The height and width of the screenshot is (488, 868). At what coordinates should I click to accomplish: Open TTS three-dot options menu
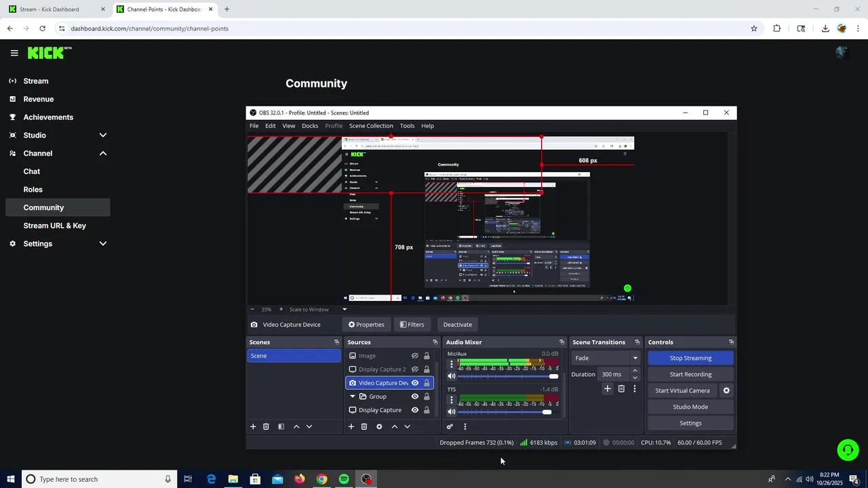(452, 400)
